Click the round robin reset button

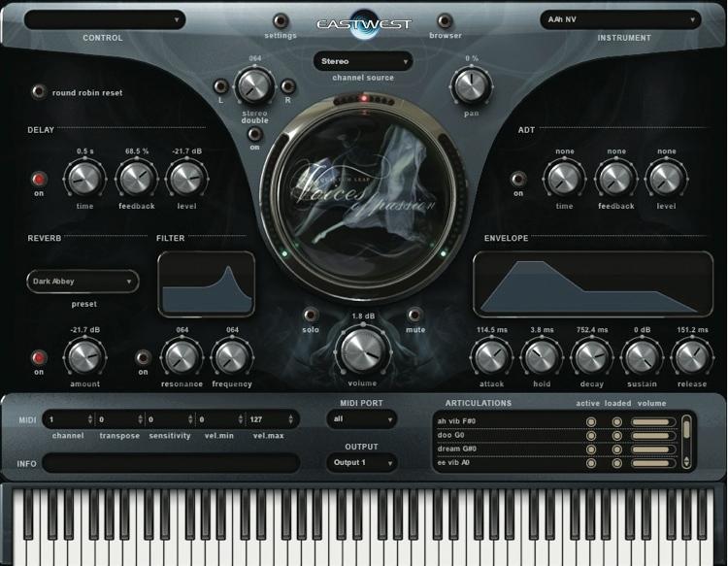39,91
